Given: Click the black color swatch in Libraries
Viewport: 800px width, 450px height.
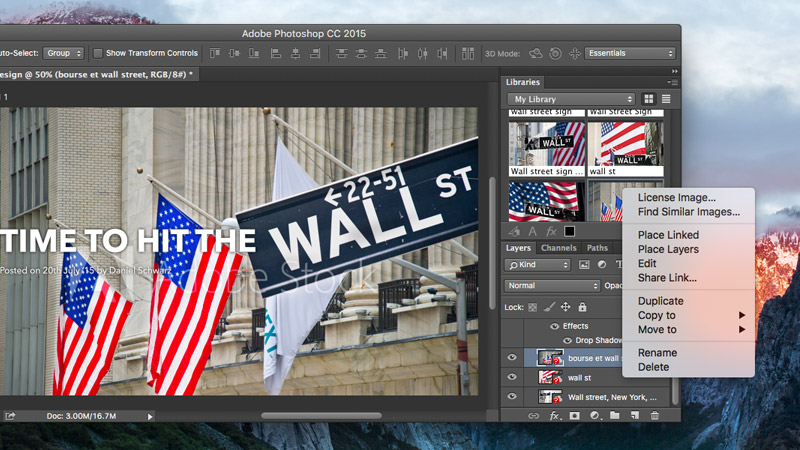Looking at the screenshot, I should (569, 232).
